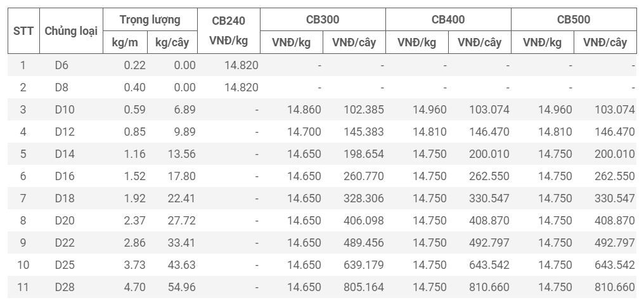Image resolution: width=644 pixels, height=305 pixels.
Task: Select the D28 CB300 price 805.164
Action: pyautogui.click(x=364, y=287)
